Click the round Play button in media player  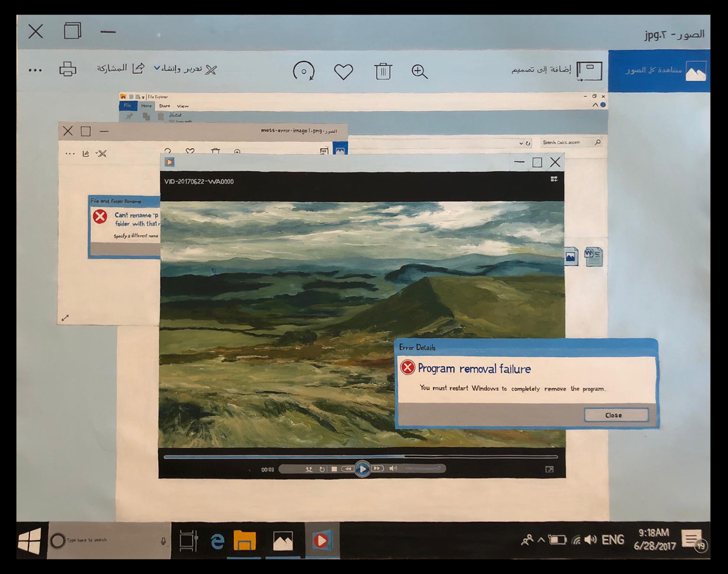click(x=363, y=469)
